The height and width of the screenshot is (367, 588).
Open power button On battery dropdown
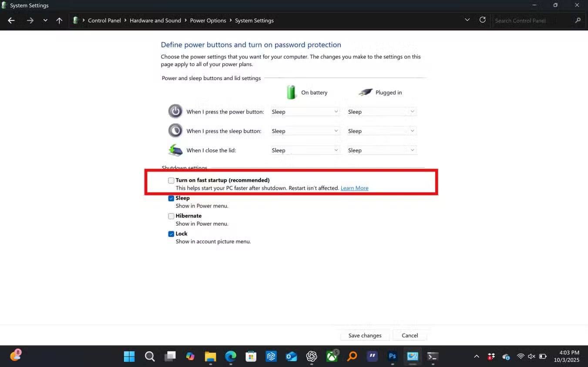305,112
